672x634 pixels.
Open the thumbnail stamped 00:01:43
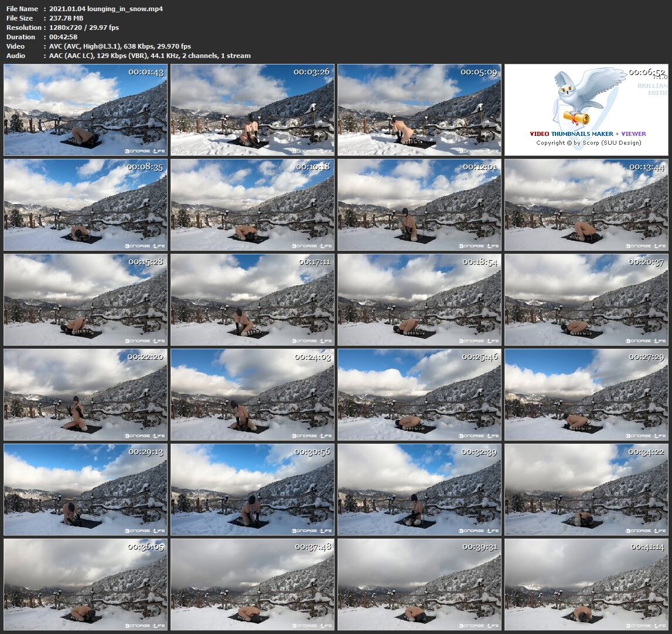(x=86, y=110)
